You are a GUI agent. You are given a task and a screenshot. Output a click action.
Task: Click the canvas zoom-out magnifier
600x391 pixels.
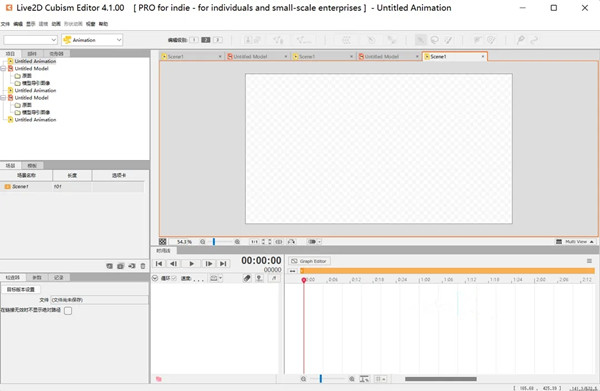pyautogui.click(x=202, y=242)
